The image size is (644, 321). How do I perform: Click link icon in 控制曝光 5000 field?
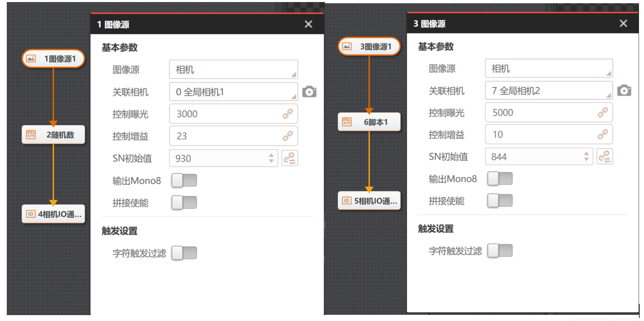point(602,112)
